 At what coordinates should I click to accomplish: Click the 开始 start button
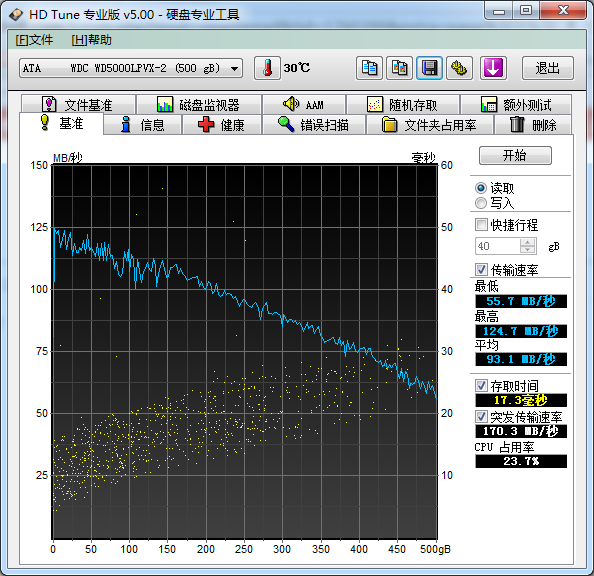515,155
